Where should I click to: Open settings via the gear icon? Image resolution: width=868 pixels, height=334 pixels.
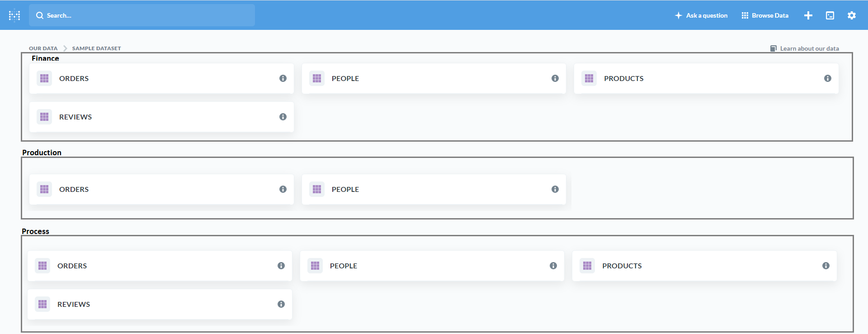point(852,15)
